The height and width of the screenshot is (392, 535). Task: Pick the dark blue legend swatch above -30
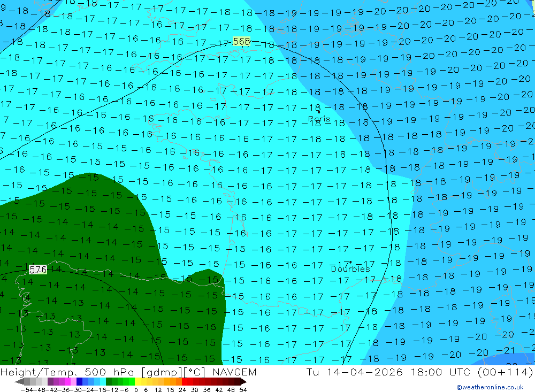(79, 382)
